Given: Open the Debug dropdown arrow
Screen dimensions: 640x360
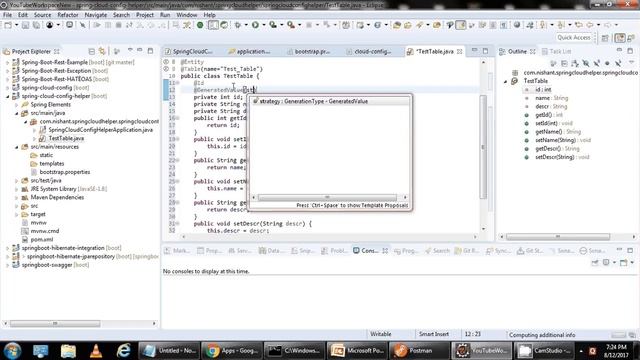Looking at the screenshot, I should pos(246,25).
